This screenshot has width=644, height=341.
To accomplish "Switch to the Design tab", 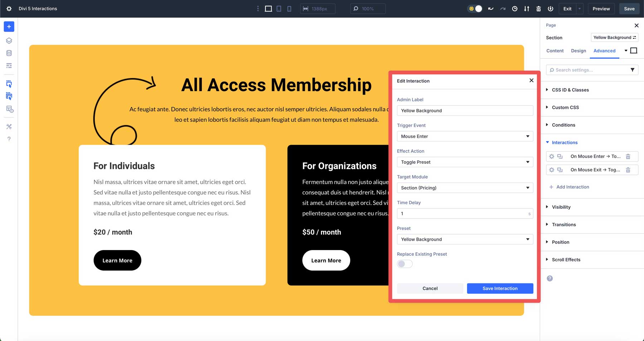I will coord(578,51).
